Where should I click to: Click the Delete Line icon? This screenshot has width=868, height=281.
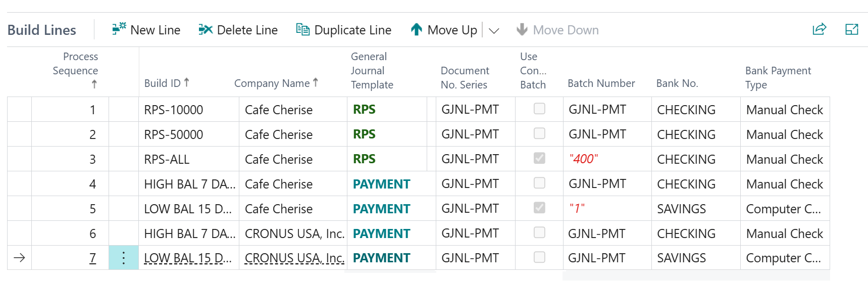(x=206, y=30)
